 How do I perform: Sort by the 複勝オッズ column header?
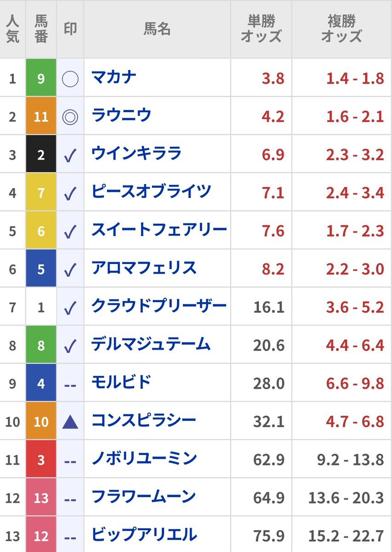341,29
